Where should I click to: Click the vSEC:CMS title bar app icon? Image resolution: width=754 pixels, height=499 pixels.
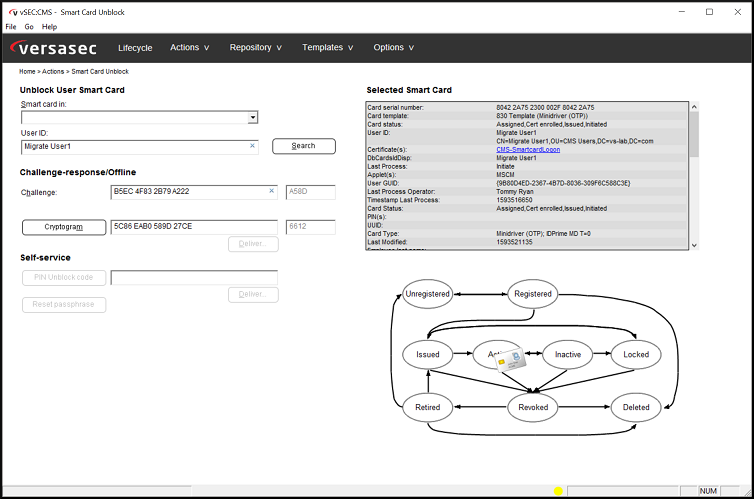click(11, 11)
